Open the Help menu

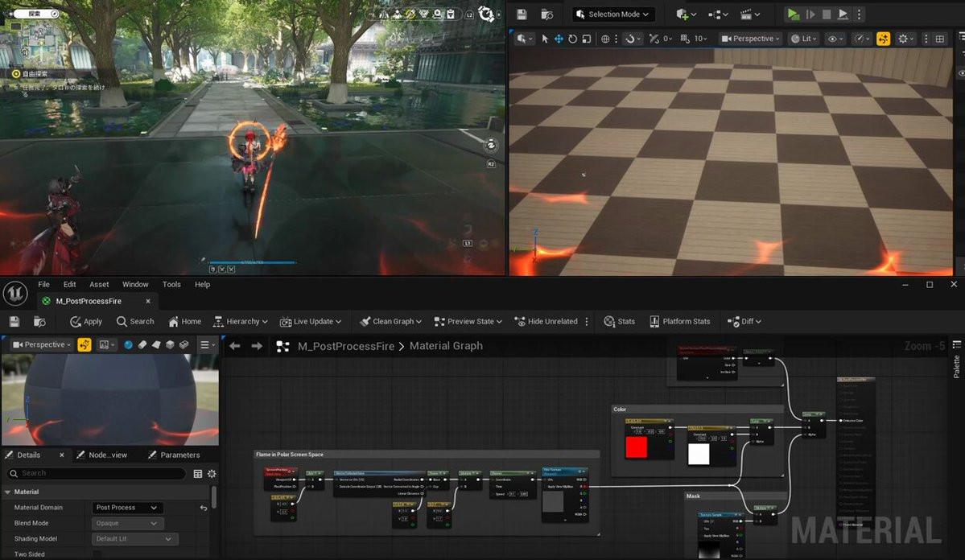[x=203, y=284]
